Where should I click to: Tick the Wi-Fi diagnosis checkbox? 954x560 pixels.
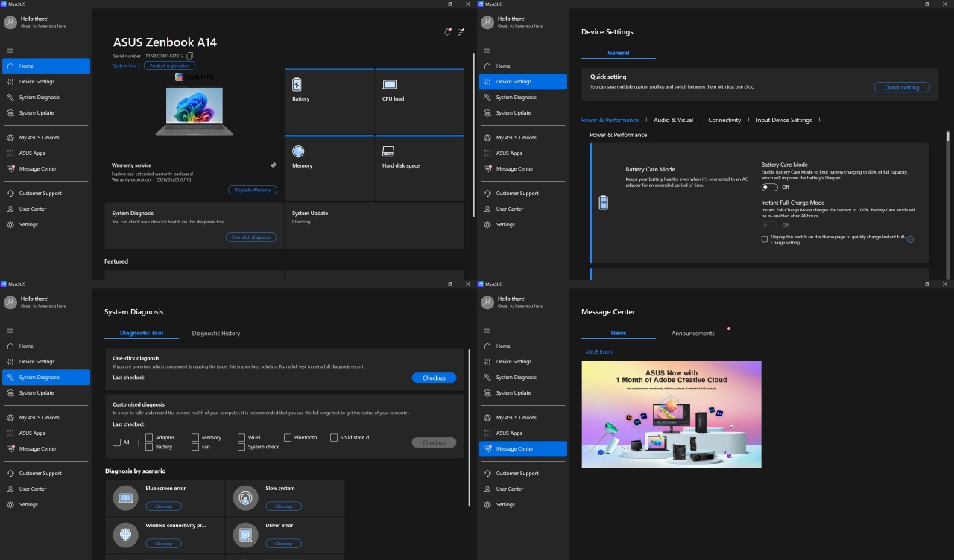pyautogui.click(x=241, y=438)
